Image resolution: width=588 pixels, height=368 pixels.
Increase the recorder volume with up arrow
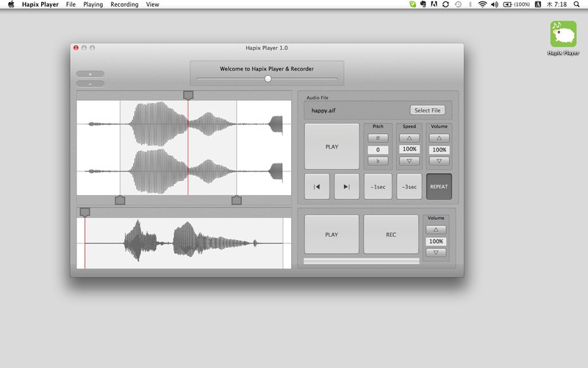tap(436, 230)
